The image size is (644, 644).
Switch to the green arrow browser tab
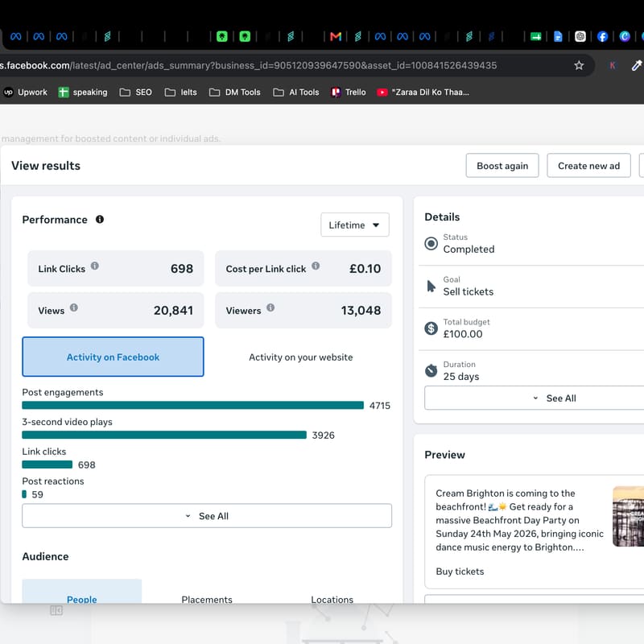pyautogui.click(x=535, y=36)
